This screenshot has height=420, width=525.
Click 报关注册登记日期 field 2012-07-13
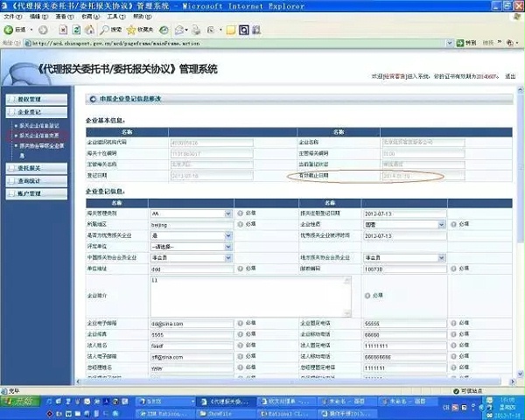pos(405,213)
